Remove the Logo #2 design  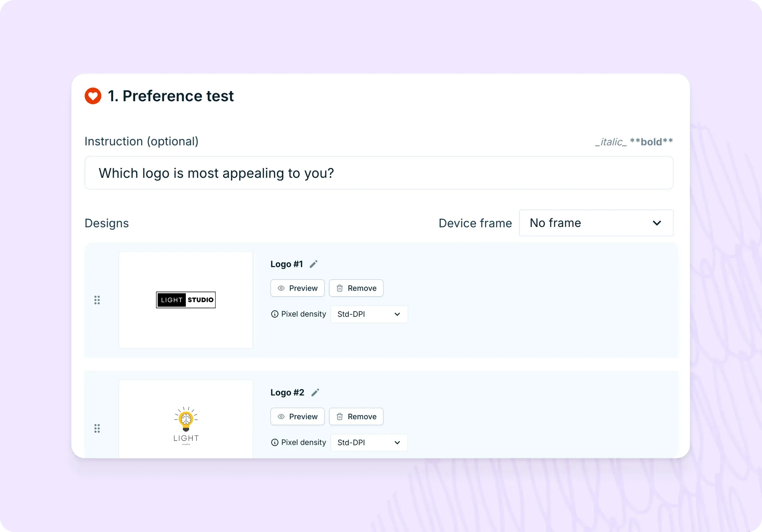click(356, 417)
